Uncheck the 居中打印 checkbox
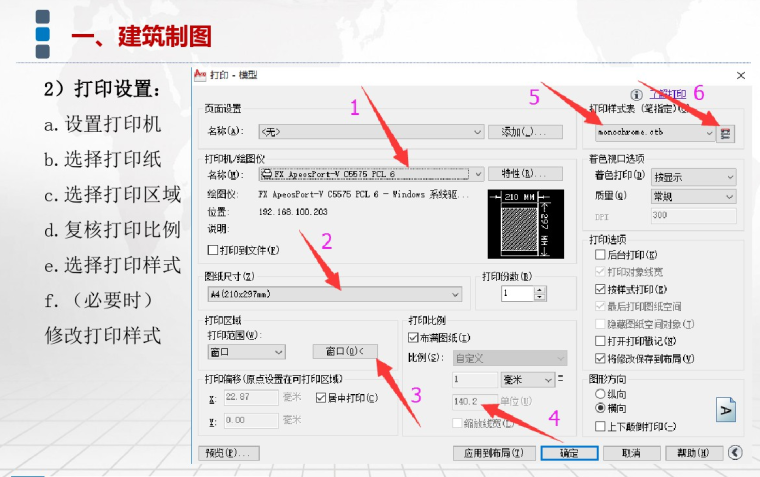This screenshot has width=760, height=477. click(320, 397)
